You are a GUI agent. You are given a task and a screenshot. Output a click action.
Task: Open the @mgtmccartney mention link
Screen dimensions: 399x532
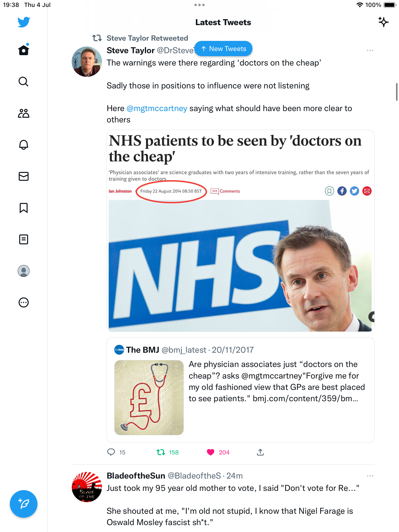pyautogui.click(x=157, y=108)
